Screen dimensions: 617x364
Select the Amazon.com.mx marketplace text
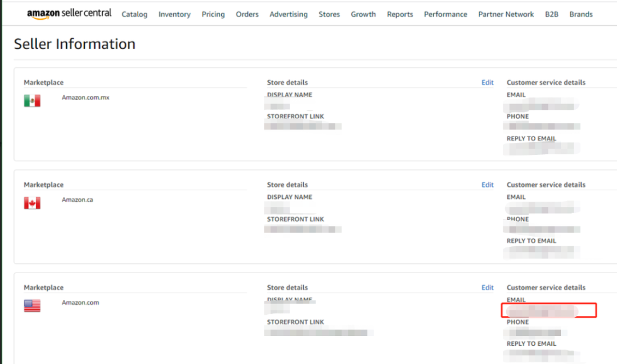(x=85, y=97)
